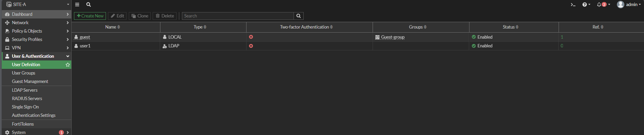
Task: Open the CLI console icon
Action: [x=573, y=5]
